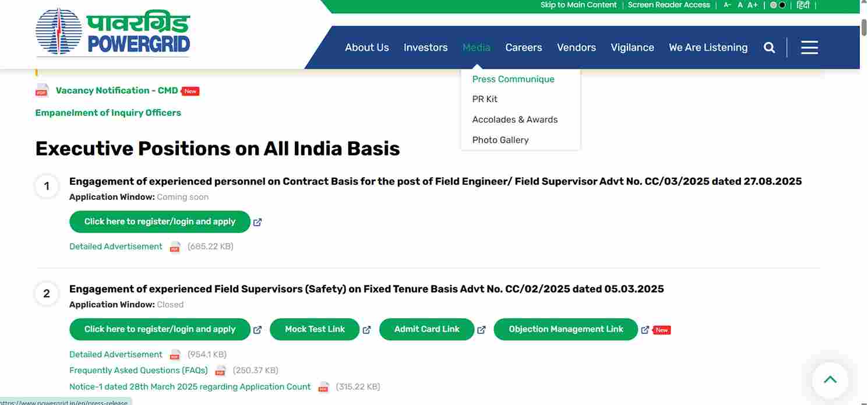The image size is (868, 405).
Task: Open the Frequently Asked Questions (FAQs) PDF
Action: pos(138,370)
